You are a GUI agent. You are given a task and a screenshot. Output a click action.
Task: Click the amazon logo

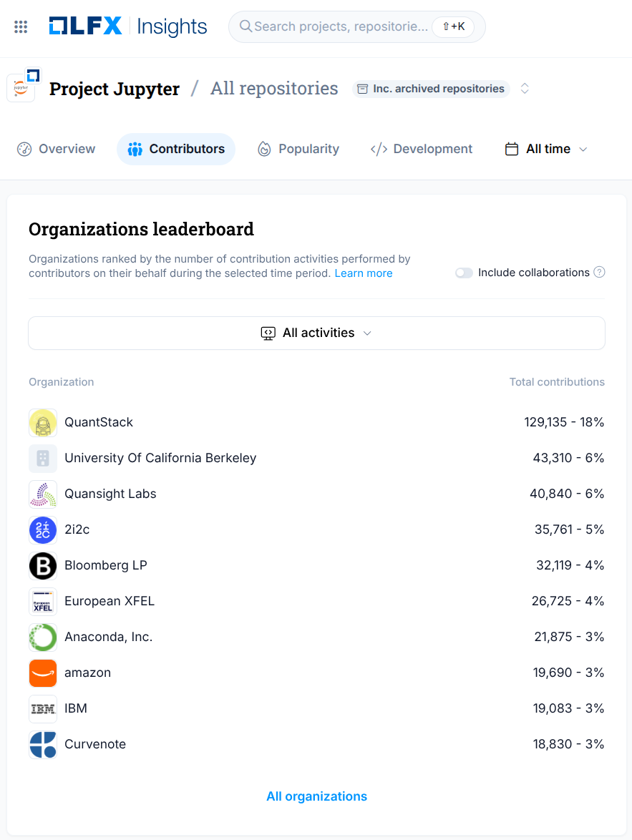pos(43,673)
